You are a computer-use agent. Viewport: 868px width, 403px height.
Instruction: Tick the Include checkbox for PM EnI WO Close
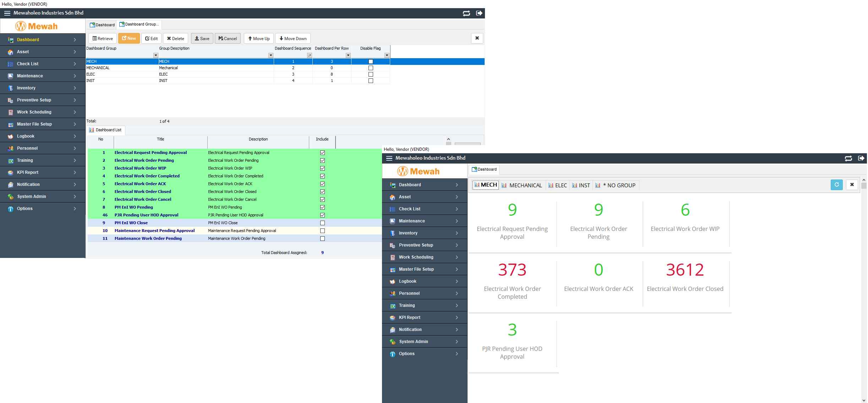coord(322,223)
